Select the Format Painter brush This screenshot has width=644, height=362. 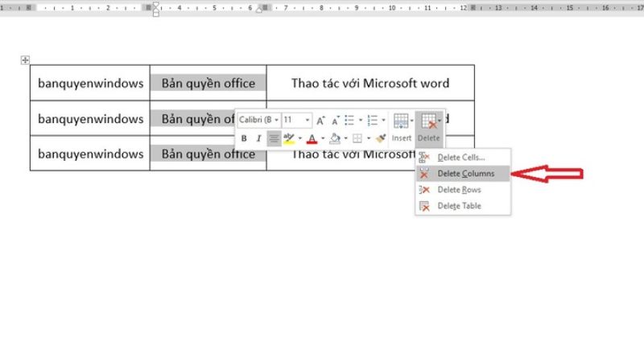(x=381, y=138)
